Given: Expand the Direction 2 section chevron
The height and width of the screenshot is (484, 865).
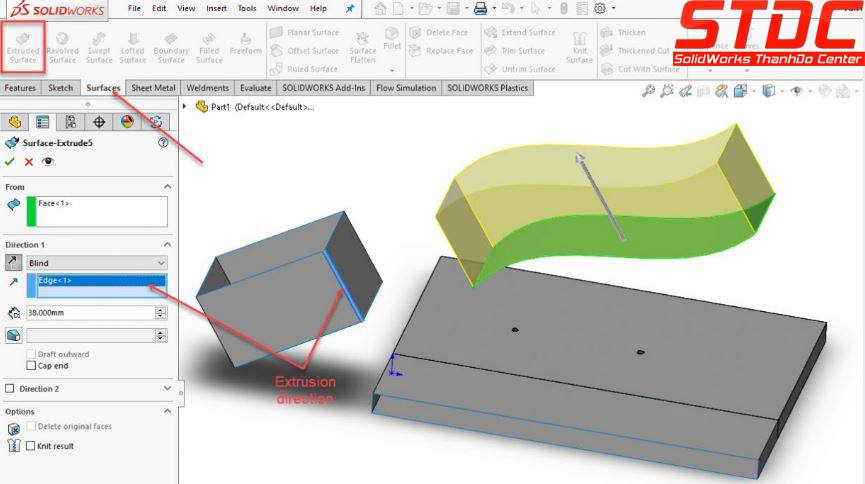Looking at the screenshot, I should (168, 389).
